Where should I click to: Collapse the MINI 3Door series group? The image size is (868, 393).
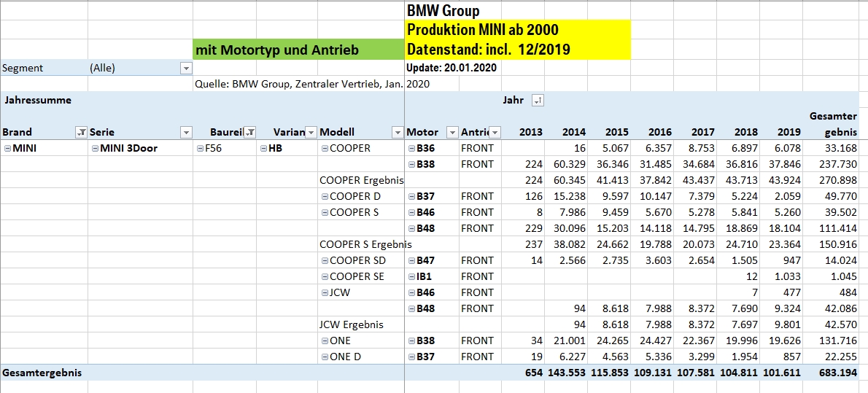tap(95, 148)
